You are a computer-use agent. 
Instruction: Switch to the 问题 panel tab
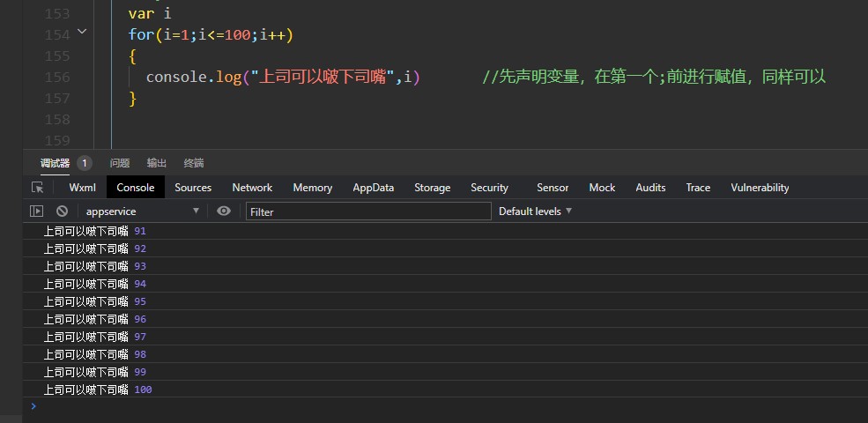tap(120, 163)
